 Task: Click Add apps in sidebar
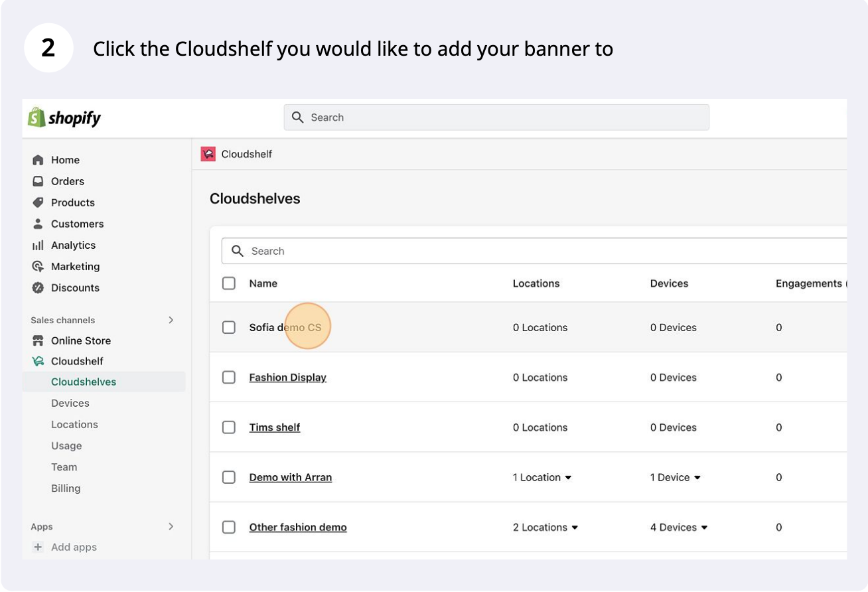coord(74,547)
